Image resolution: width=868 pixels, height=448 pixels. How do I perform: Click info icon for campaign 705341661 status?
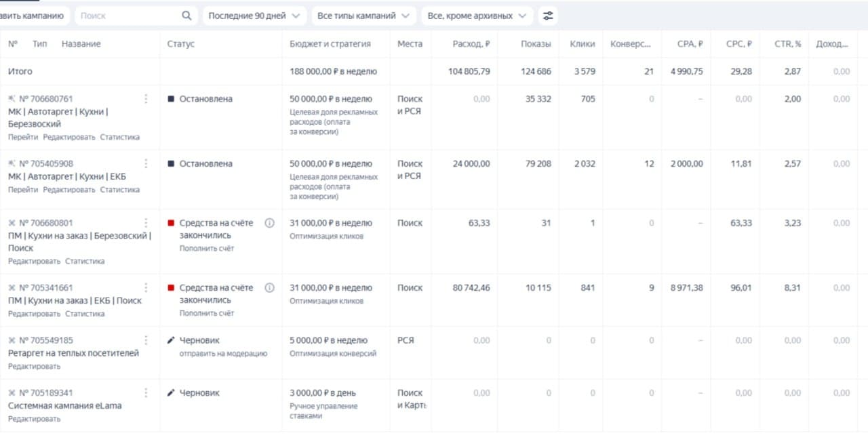(269, 288)
